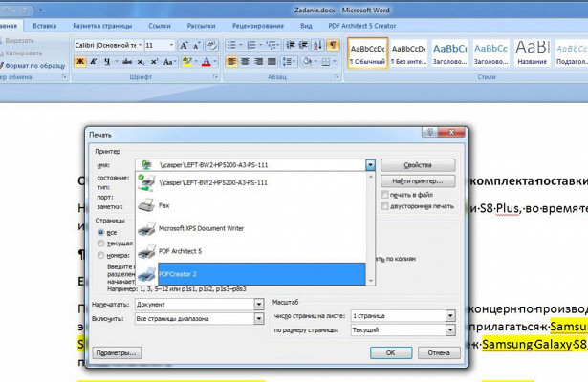Open line spacing options
The image size is (588, 382).
click(x=289, y=61)
